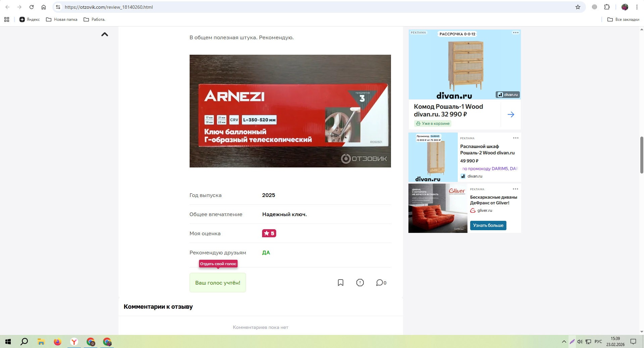Launch File Explorer from the taskbar
This screenshot has width=644, height=348.
click(x=41, y=342)
